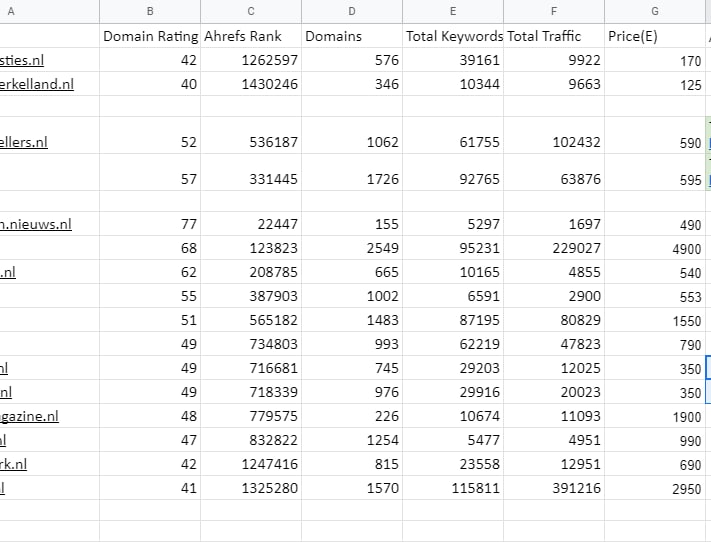This screenshot has height=542, width=711.
Task: Select Domain Rating cell 62
Action: pos(150,272)
